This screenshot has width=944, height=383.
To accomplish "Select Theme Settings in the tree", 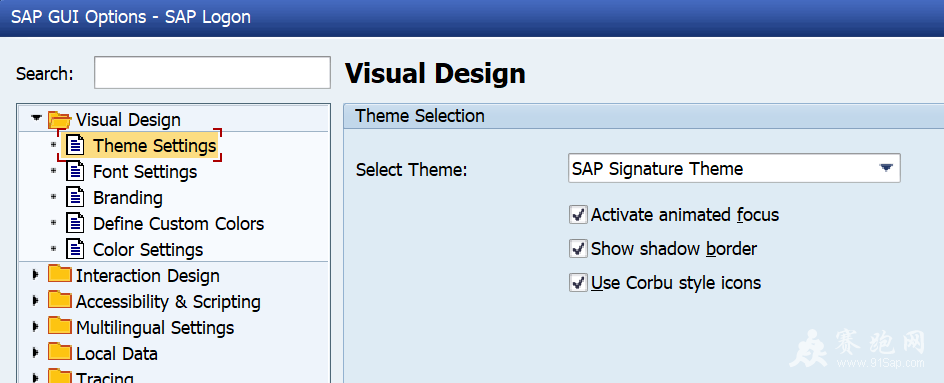I will coord(154,146).
